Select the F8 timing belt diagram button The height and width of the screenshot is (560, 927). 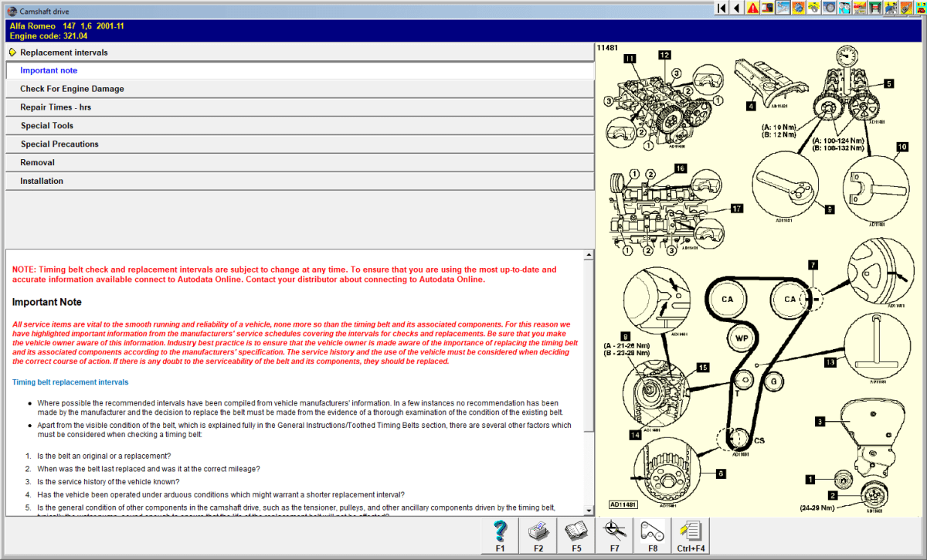(654, 536)
